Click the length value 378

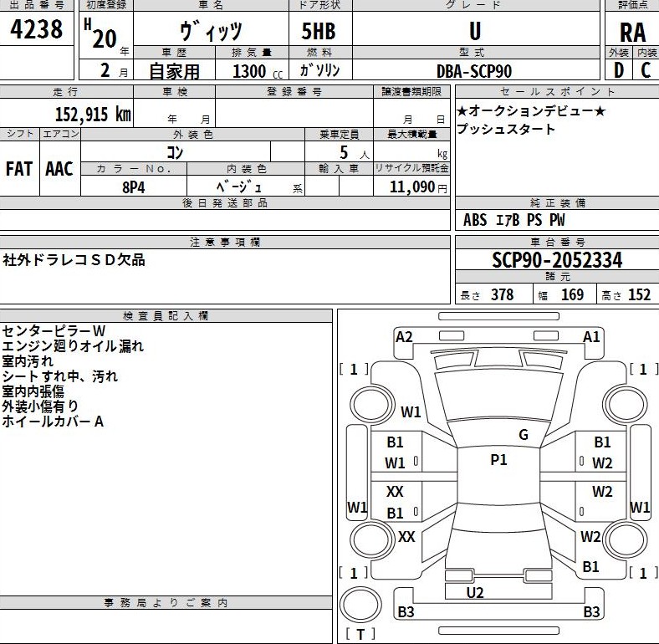click(503, 294)
